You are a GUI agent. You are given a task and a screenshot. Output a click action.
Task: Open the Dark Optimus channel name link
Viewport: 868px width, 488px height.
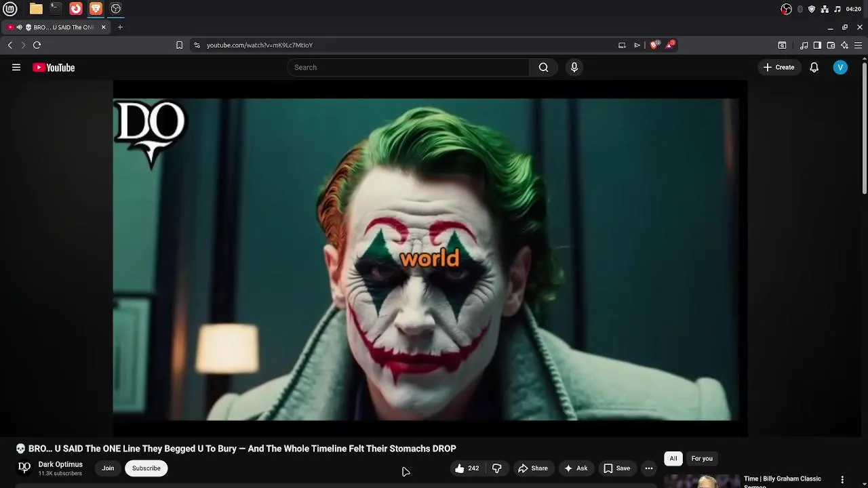(60, 464)
